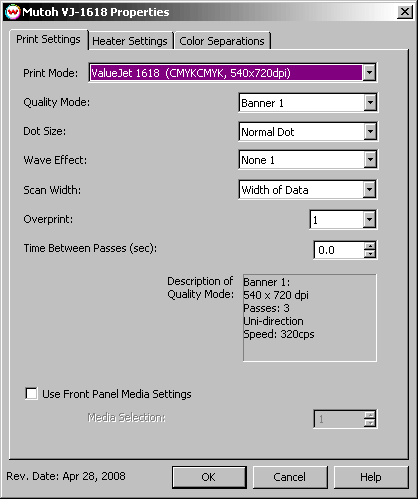
Task: Confirm settings with the OK button
Action: (x=209, y=477)
